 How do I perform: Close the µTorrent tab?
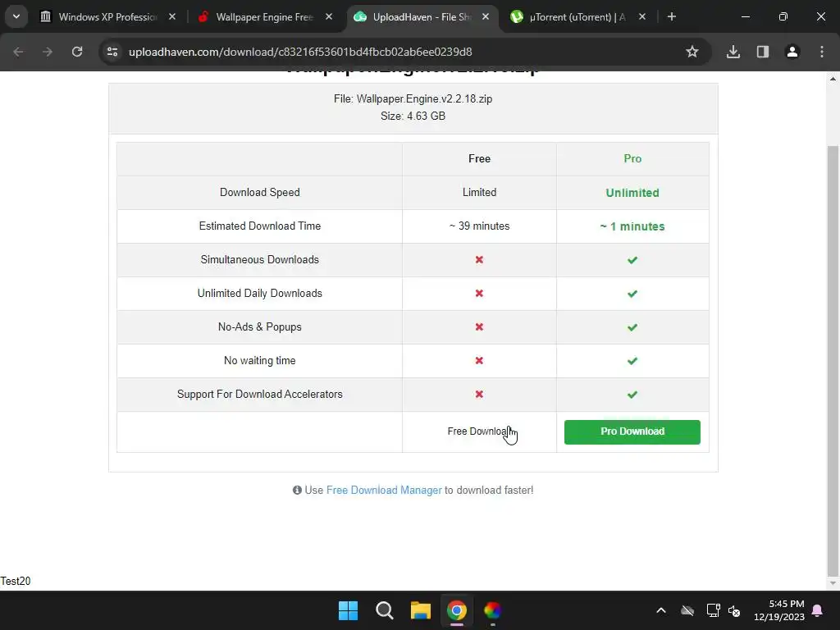[x=642, y=17]
